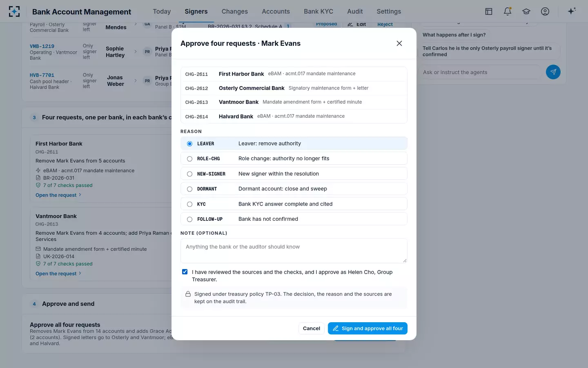This screenshot has width=588, height=368.
Task: Click the app logo icon
Action: pyautogui.click(x=14, y=11)
